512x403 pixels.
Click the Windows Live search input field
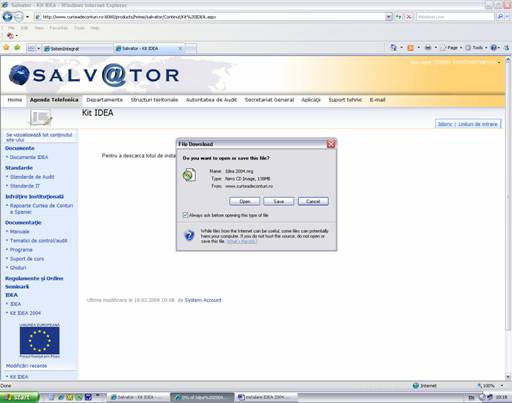pos(455,16)
